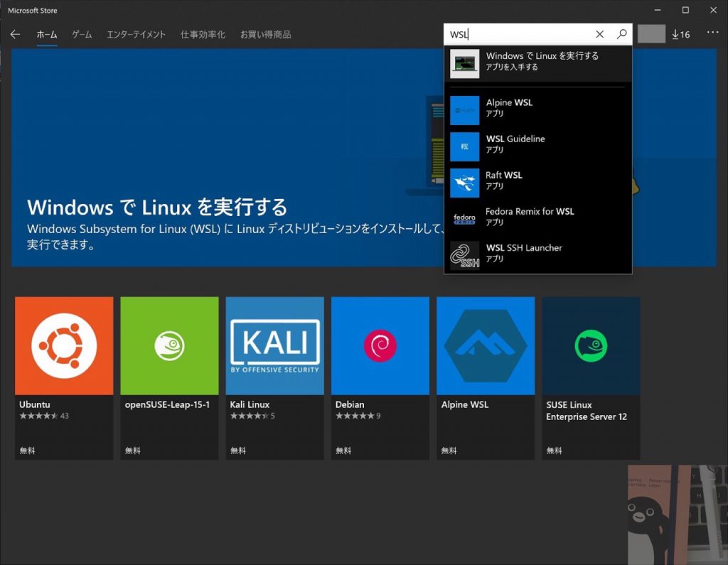Click 無料 price under Debian
Screen dimensions: 728x565
pos(343,451)
